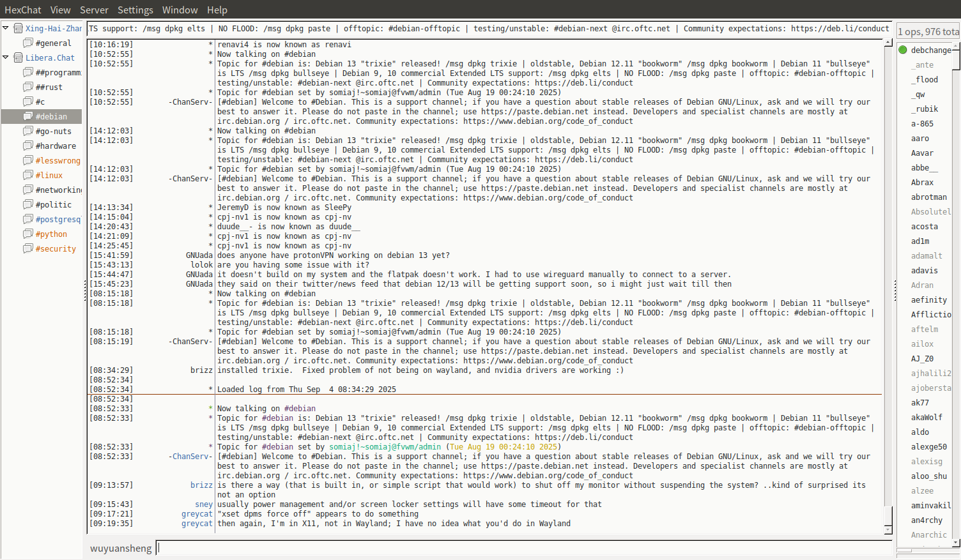Click the Libera.Chat server icon
The width and height of the screenshot is (961, 560).
click(x=19, y=57)
